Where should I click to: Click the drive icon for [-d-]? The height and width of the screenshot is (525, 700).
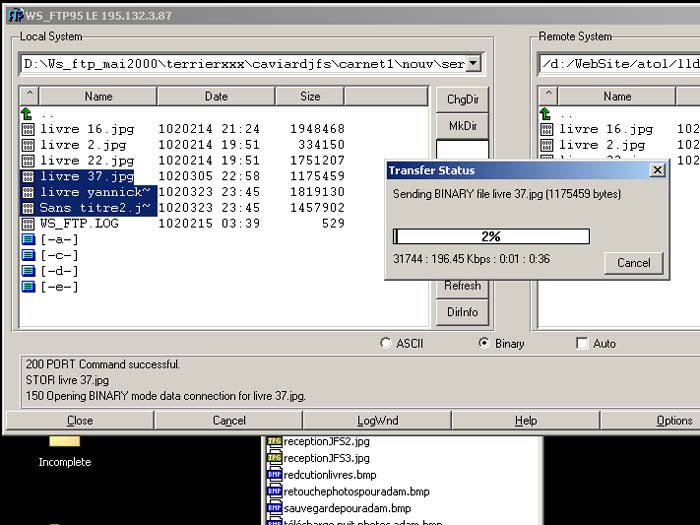click(x=28, y=271)
